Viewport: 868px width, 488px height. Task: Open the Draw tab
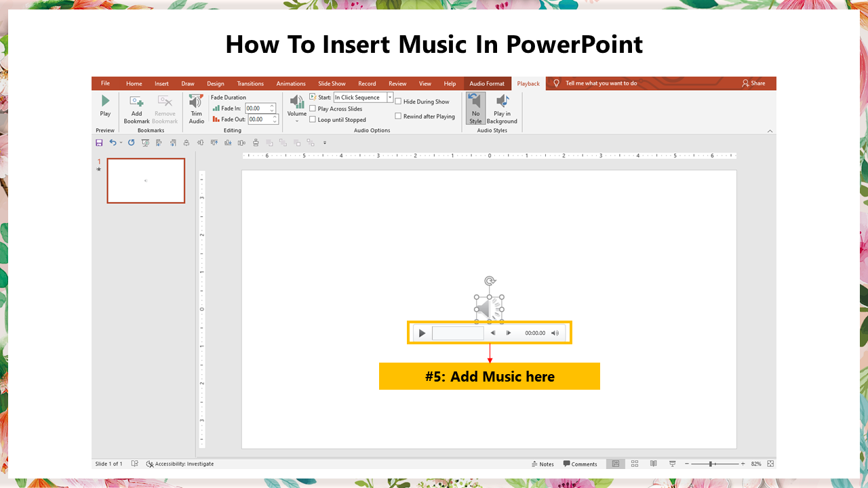pyautogui.click(x=188, y=83)
